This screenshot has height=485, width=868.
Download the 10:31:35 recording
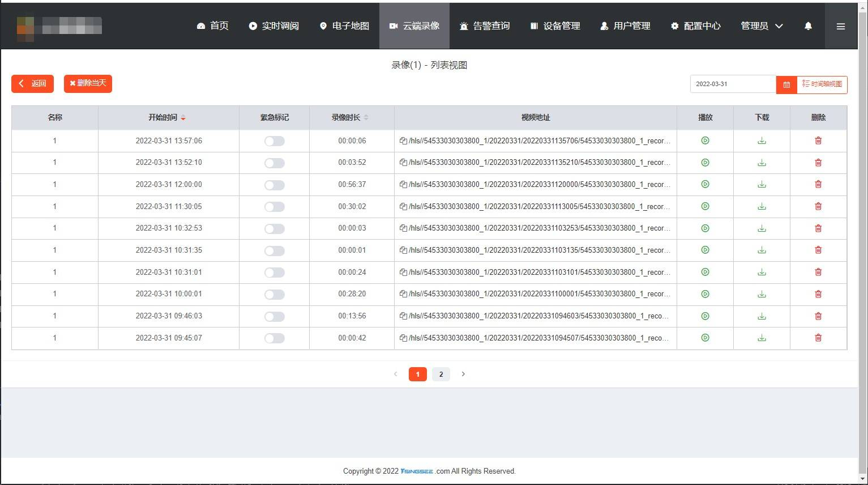(762, 250)
